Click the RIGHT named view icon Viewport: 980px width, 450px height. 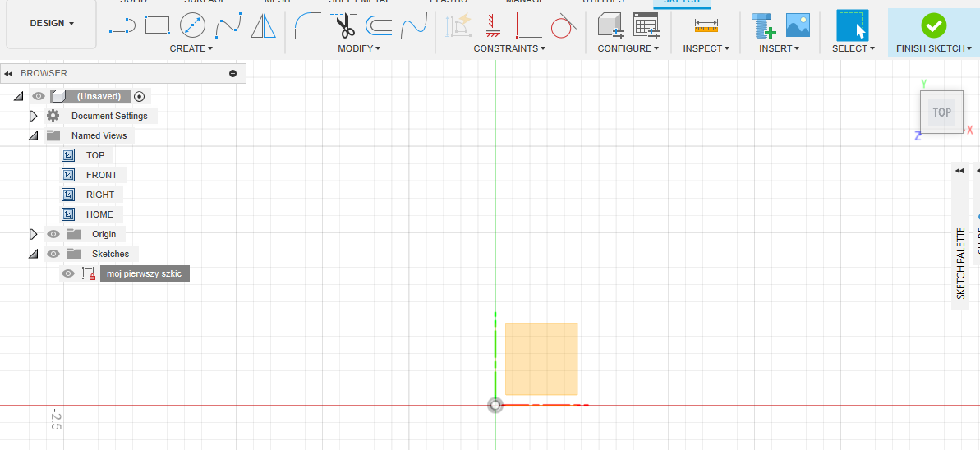[x=68, y=195]
